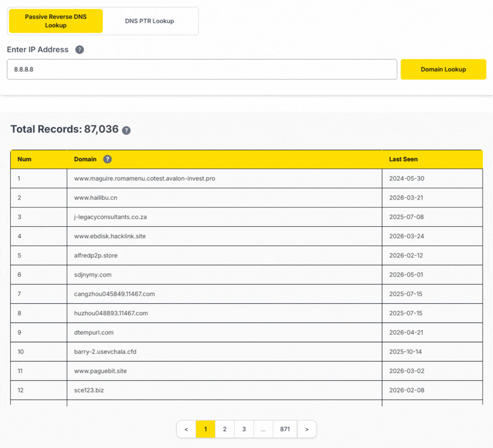Jump to last page 871
This screenshot has height=448, width=493.
click(285, 429)
